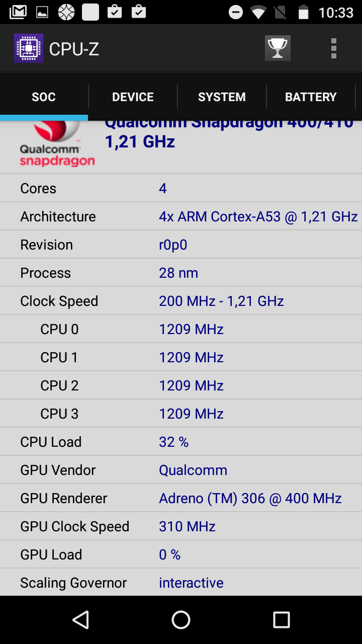This screenshot has height=644, width=362.
Task: Tap the GPU Renderer Adreno 306 row
Action: (181, 498)
